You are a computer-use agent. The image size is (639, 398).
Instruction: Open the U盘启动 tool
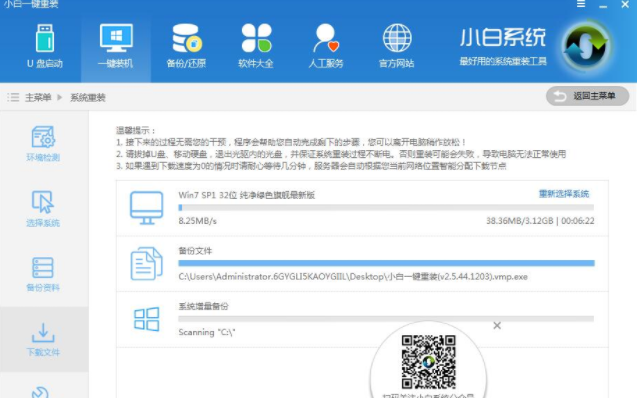45,46
